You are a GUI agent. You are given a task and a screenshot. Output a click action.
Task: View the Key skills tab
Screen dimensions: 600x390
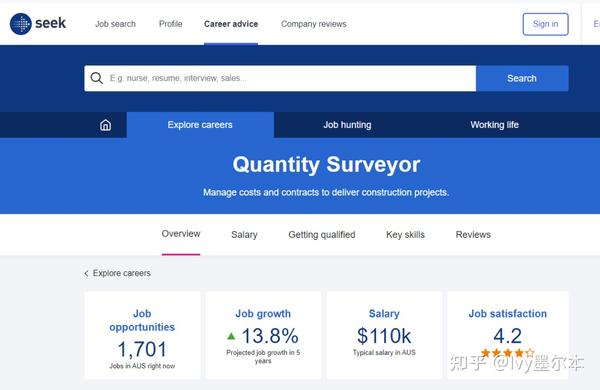(x=405, y=235)
